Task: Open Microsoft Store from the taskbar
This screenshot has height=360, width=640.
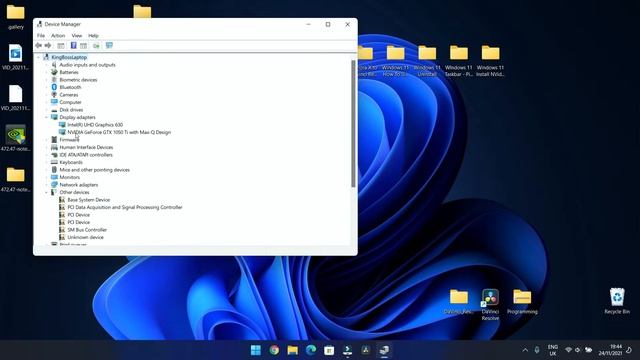Action: (x=329, y=350)
